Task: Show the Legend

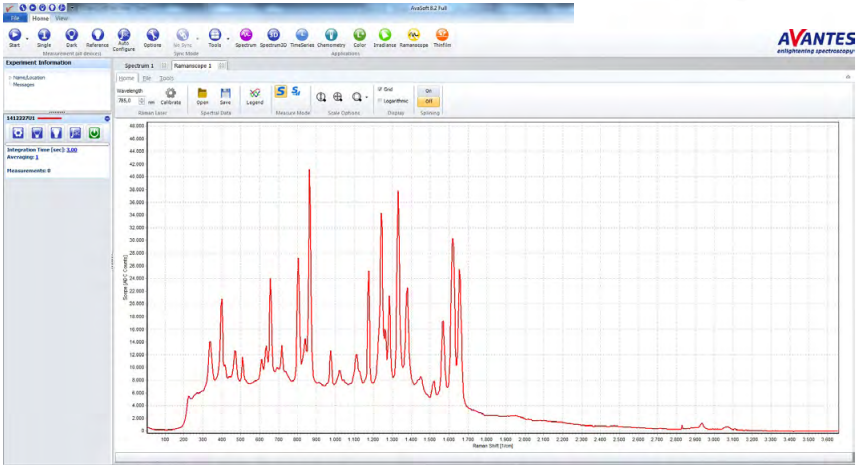Action: tap(254, 96)
